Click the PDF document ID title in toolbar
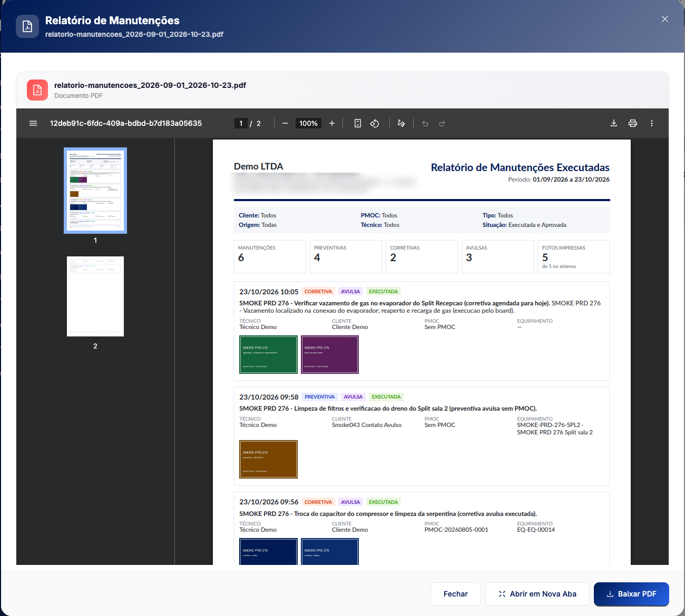Image resolution: width=685 pixels, height=616 pixels. [126, 123]
